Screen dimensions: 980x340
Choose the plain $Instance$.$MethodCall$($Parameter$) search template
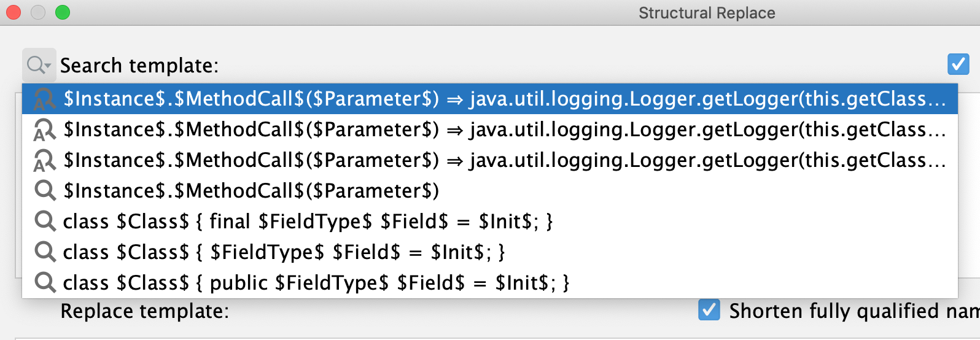[252, 191]
